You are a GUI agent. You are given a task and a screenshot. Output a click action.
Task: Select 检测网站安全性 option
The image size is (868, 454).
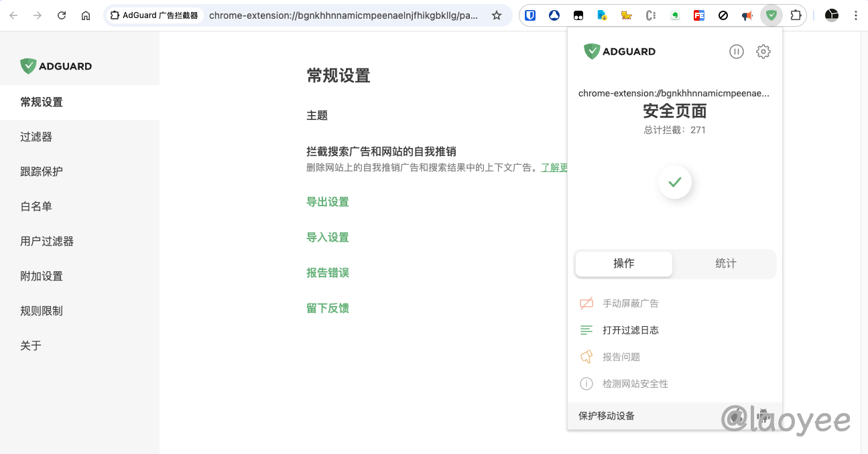(x=635, y=384)
